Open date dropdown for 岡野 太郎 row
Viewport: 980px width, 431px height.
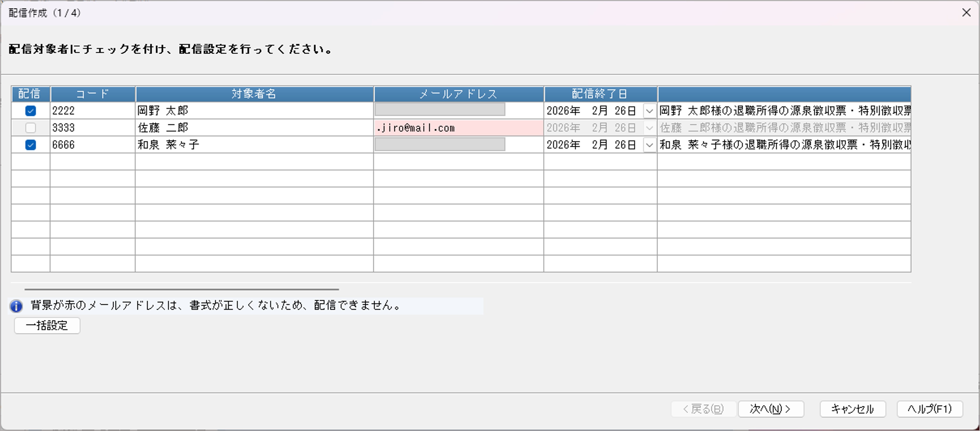click(x=649, y=111)
